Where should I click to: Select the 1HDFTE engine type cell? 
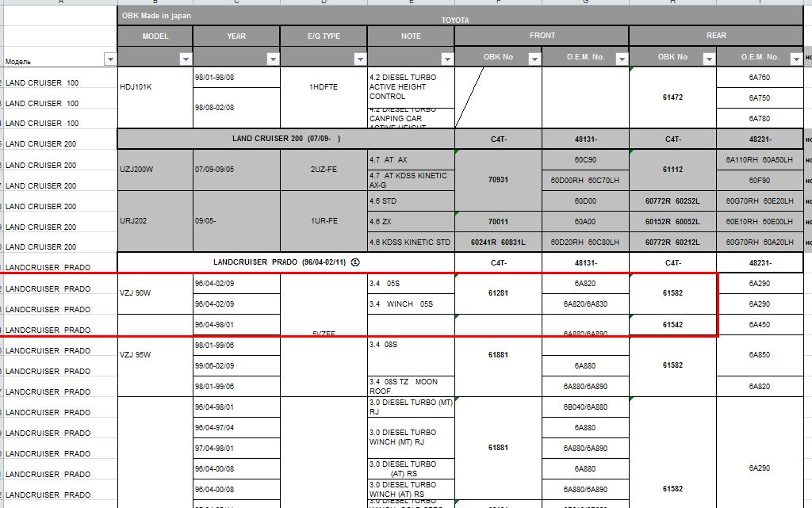coord(324,87)
